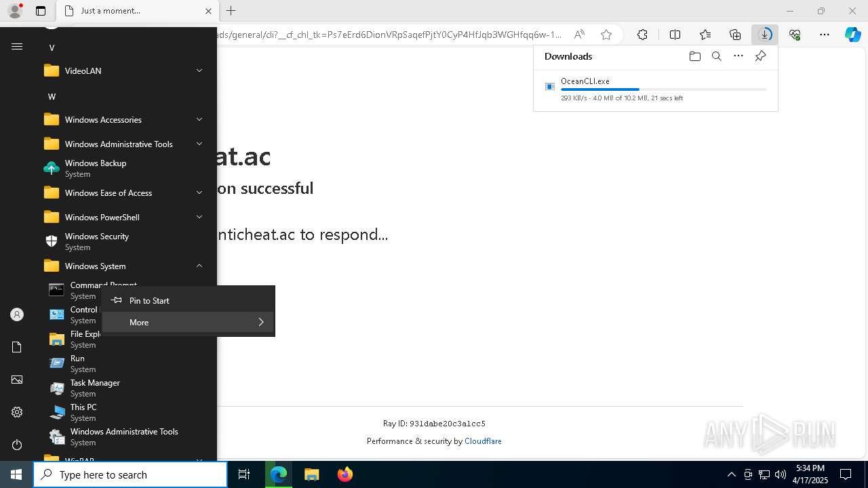Screen dimensions: 868x488
Task: Open the downloads folder icon
Action: [x=694, y=56]
